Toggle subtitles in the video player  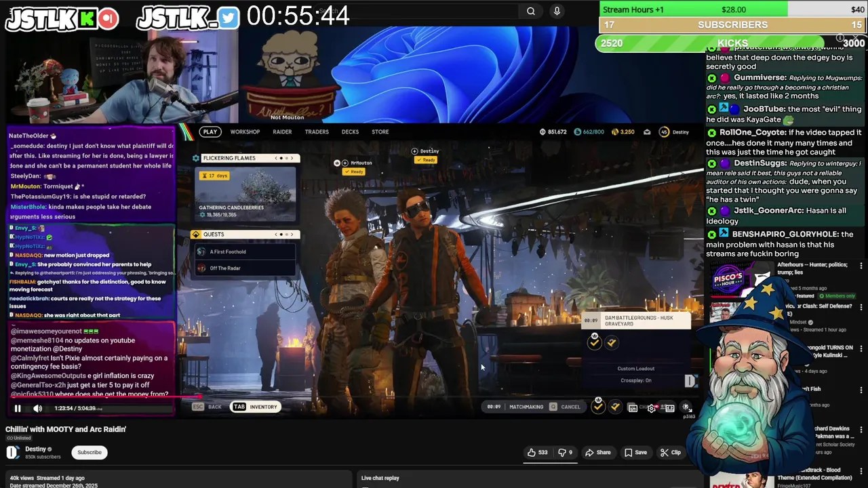633,408
